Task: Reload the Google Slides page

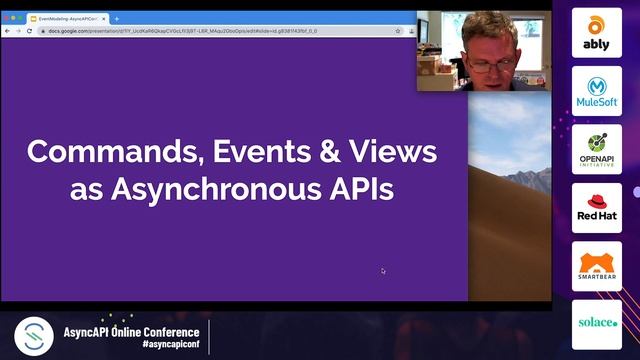Action: (29, 31)
